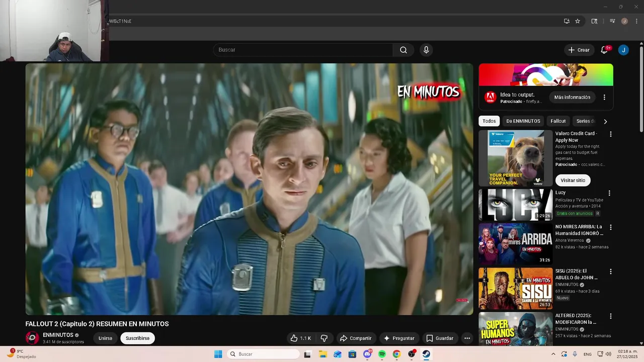Screen dimensions: 644x362
Task: Like the video (1.1 K thumbs up)
Action: (x=301, y=338)
